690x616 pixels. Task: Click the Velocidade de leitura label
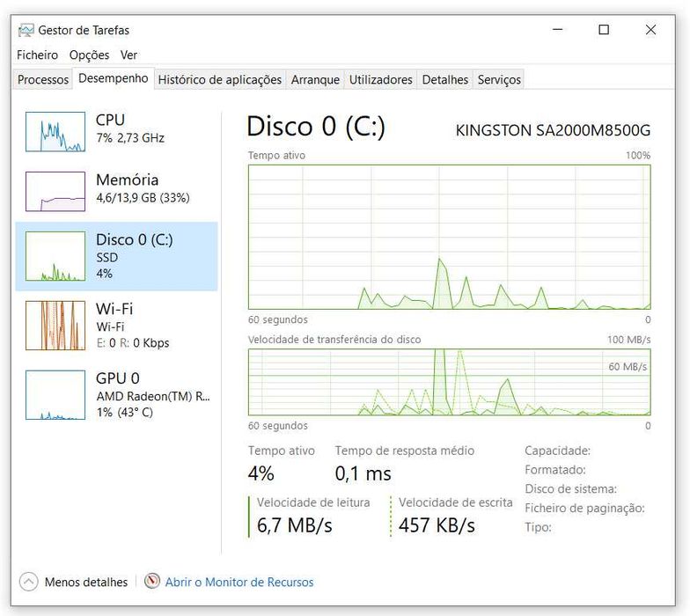[x=313, y=502]
